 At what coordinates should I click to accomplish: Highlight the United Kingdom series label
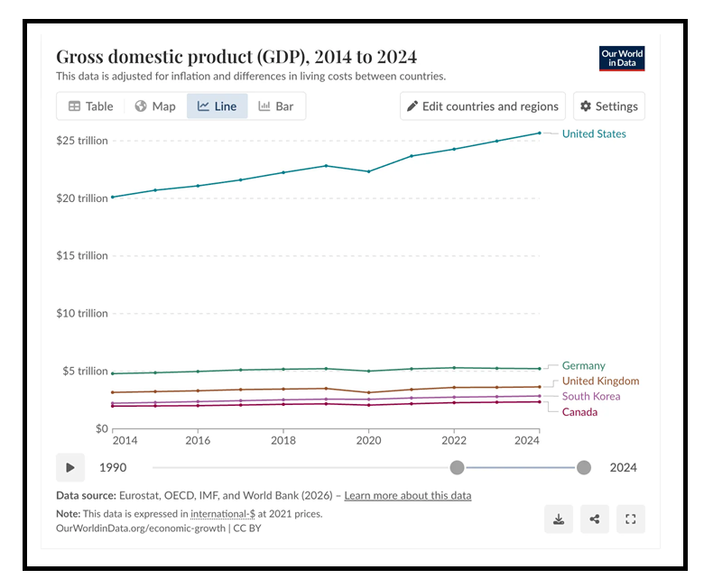[x=600, y=381]
